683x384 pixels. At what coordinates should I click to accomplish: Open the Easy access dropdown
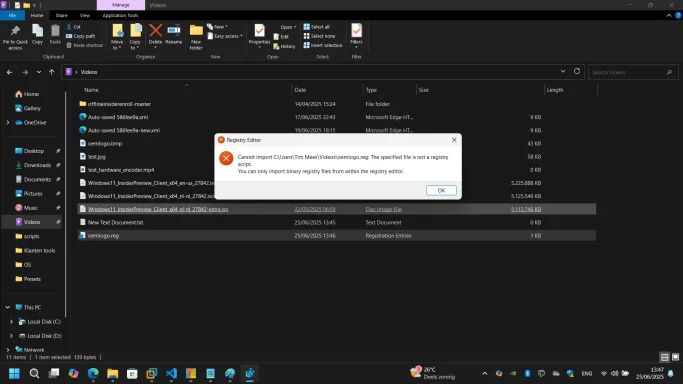click(225, 36)
